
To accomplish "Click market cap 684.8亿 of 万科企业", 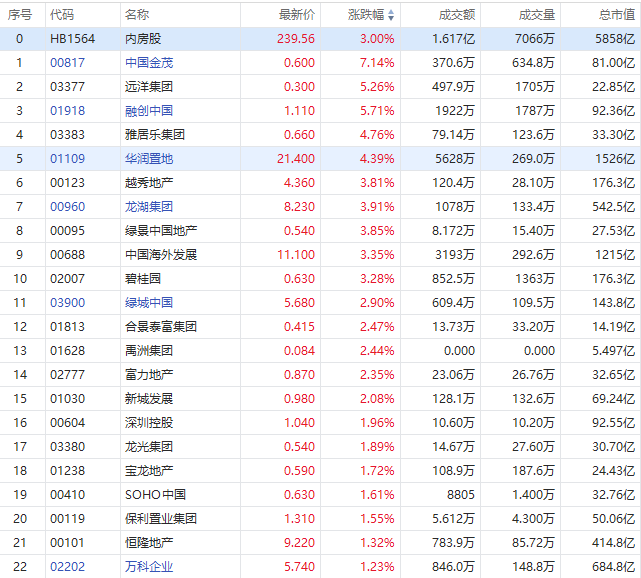I will coord(614,567).
